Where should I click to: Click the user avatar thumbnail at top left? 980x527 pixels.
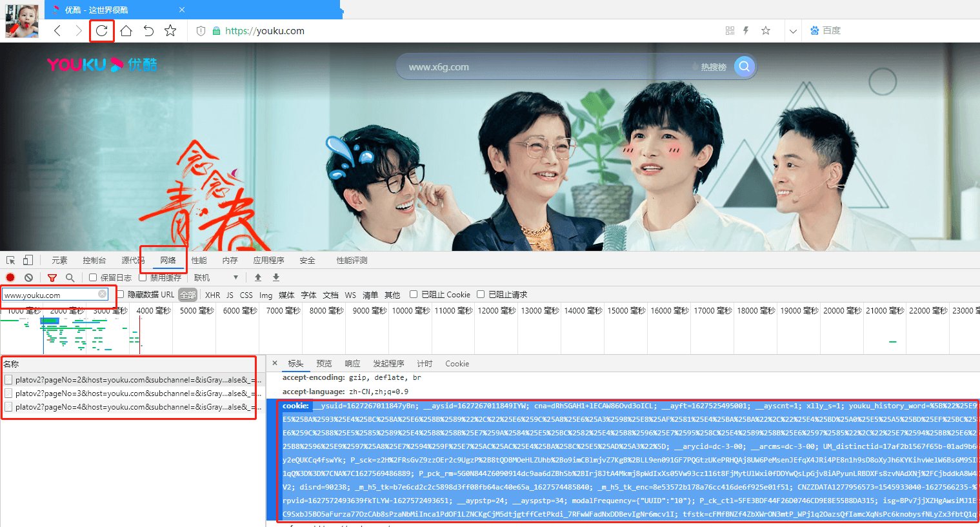click(x=22, y=20)
